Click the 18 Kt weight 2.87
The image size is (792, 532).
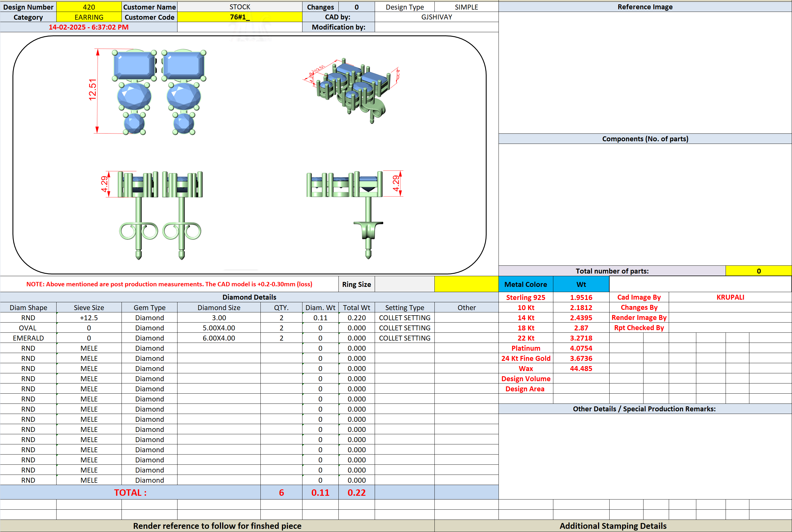[581, 328]
